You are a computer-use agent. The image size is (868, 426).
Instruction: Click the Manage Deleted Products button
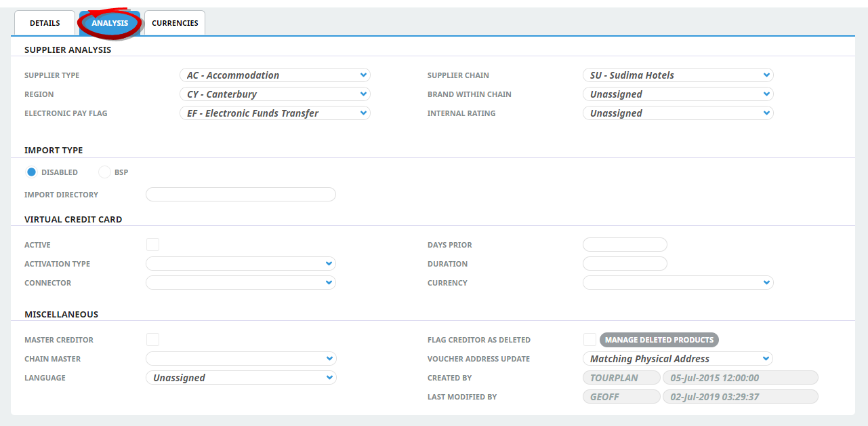(659, 340)
